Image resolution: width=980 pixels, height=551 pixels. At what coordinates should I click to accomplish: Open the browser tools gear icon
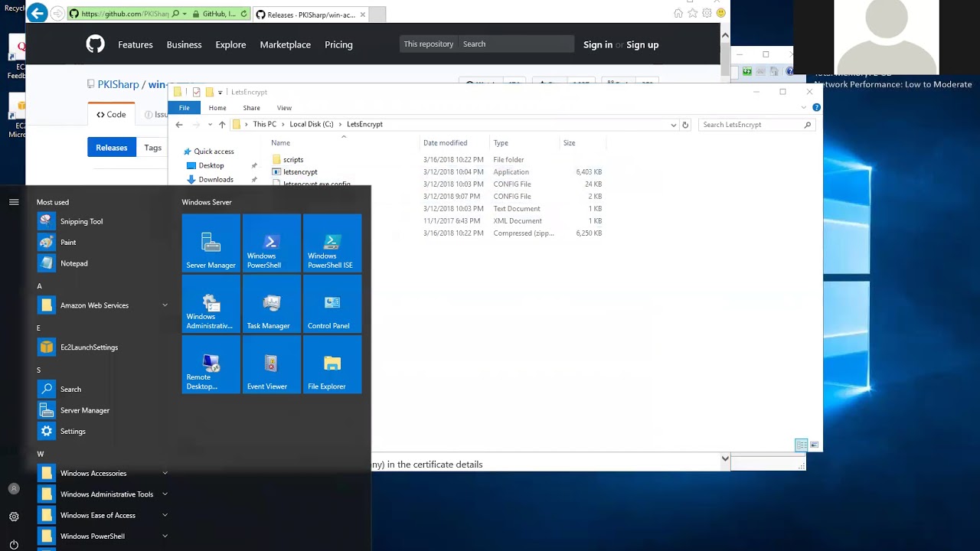tap(707, 14)
